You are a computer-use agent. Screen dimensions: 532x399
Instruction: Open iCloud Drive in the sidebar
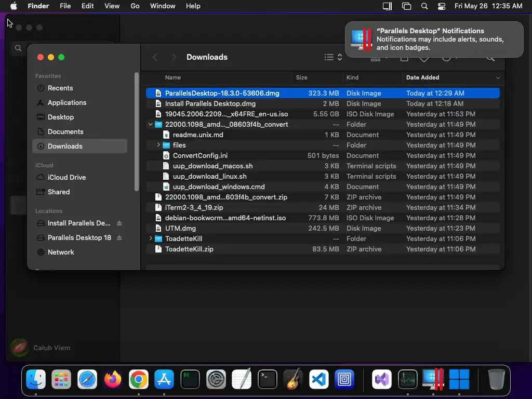pos(79,177)
